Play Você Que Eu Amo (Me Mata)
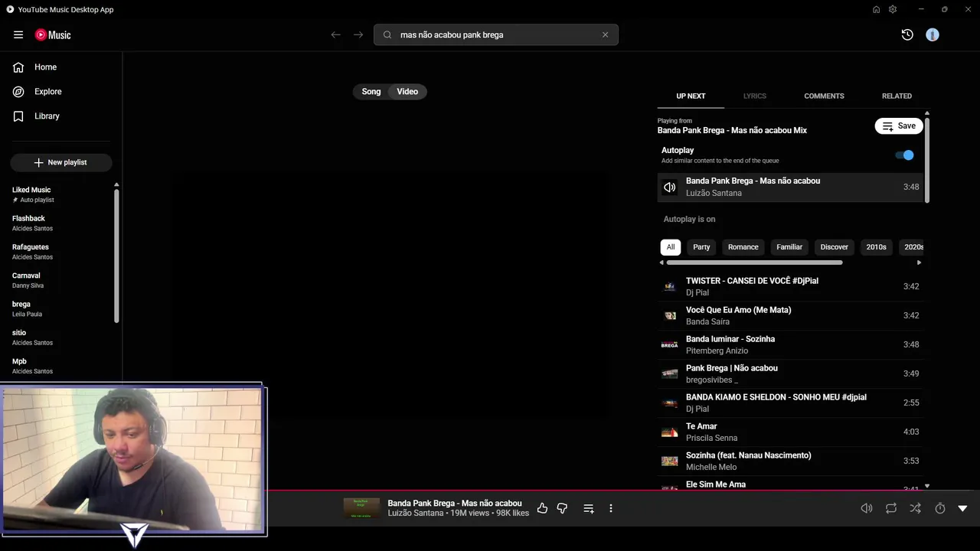This screenshot has width=980, height=551. pos(791,316)
